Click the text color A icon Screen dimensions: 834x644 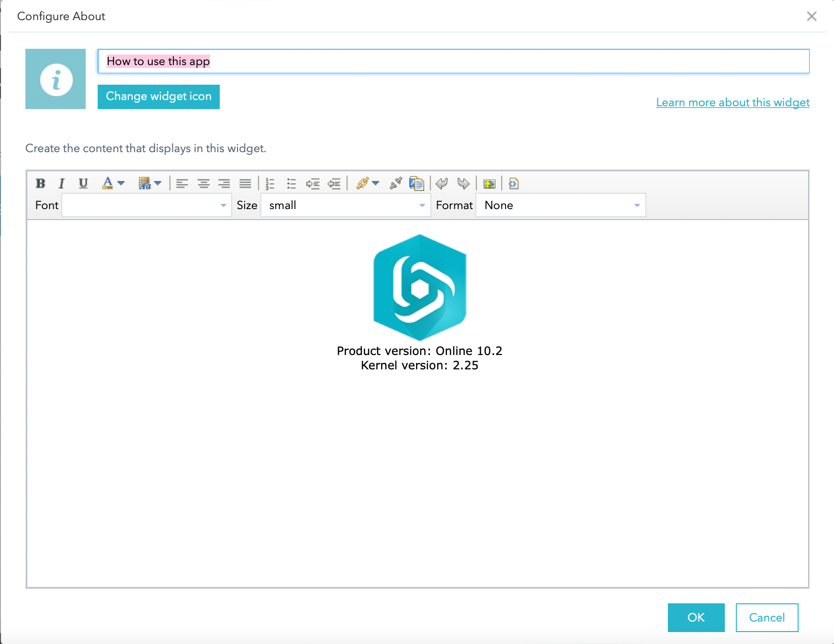pos(108,183)
